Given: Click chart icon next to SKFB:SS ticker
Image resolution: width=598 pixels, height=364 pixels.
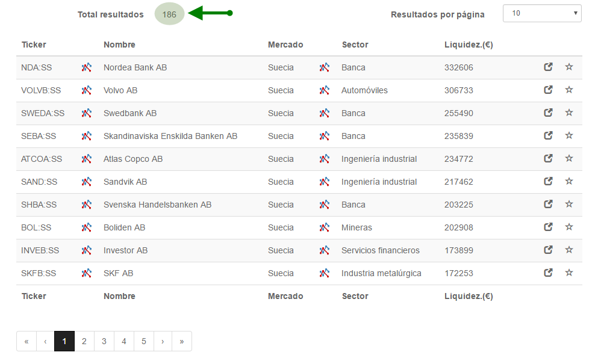Looking at the screenshot, I should [x=87, y=273].
